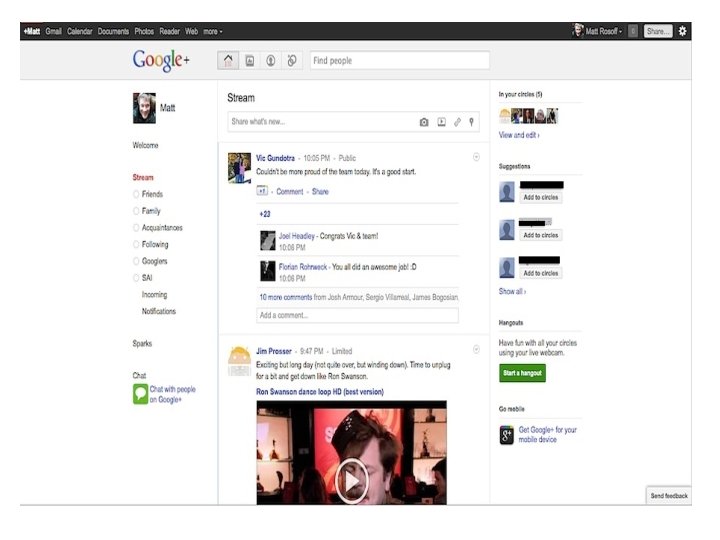Open Incoming stream in left sidebar
720x540 pixels.
pos(154,295)
